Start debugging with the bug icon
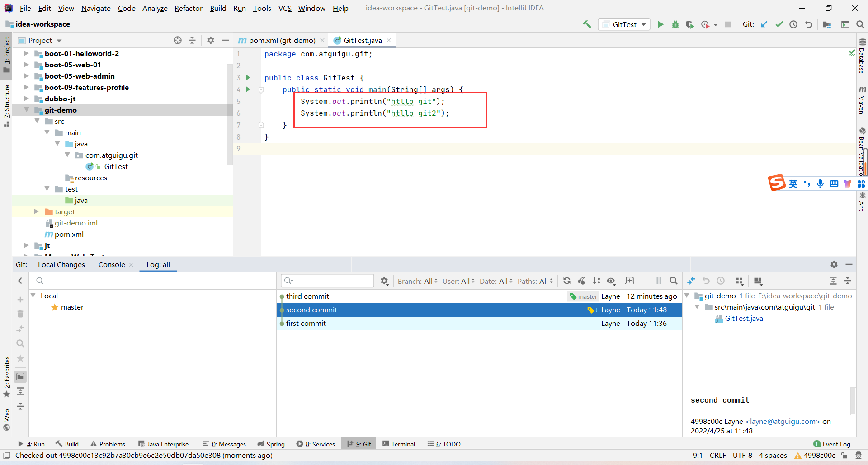 [x=675, y=24]
